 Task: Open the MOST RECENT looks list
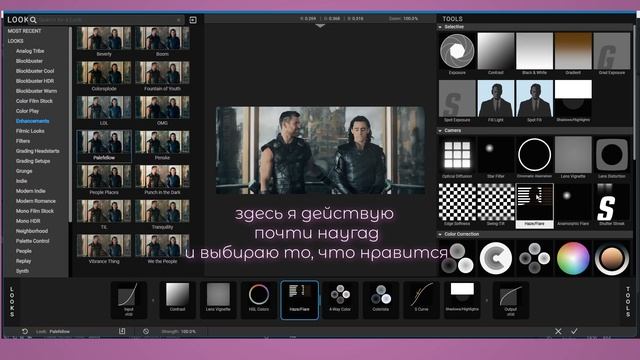[x=24, y=31]
